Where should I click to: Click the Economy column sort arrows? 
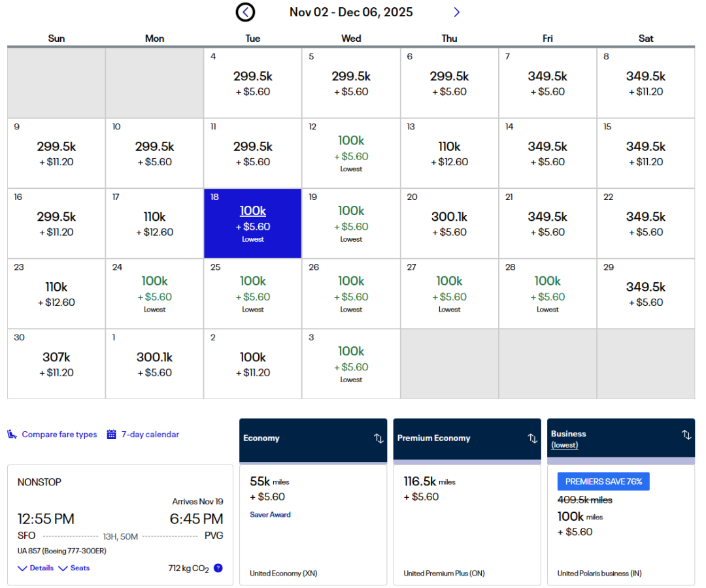(x=378, y=438)
